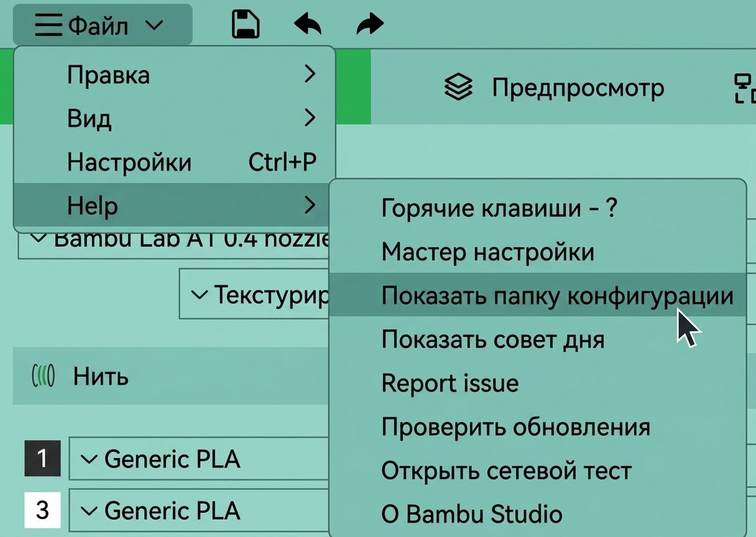The image size is (756, 537).
Task: Select filament slot number 3 swatch
Action: 42,510
